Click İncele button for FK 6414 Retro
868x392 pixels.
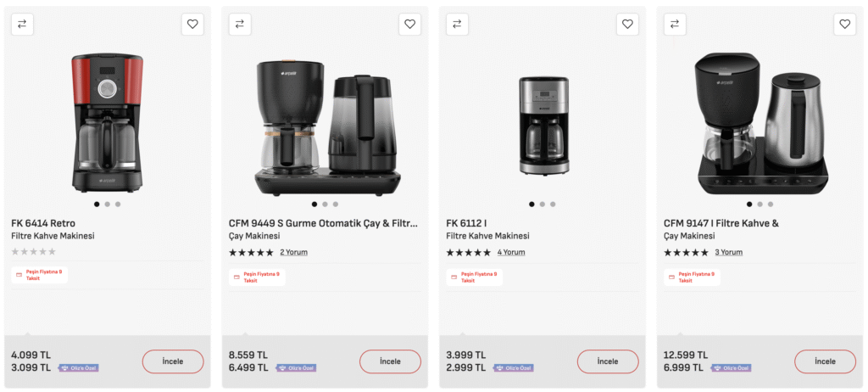click(173, 361)
